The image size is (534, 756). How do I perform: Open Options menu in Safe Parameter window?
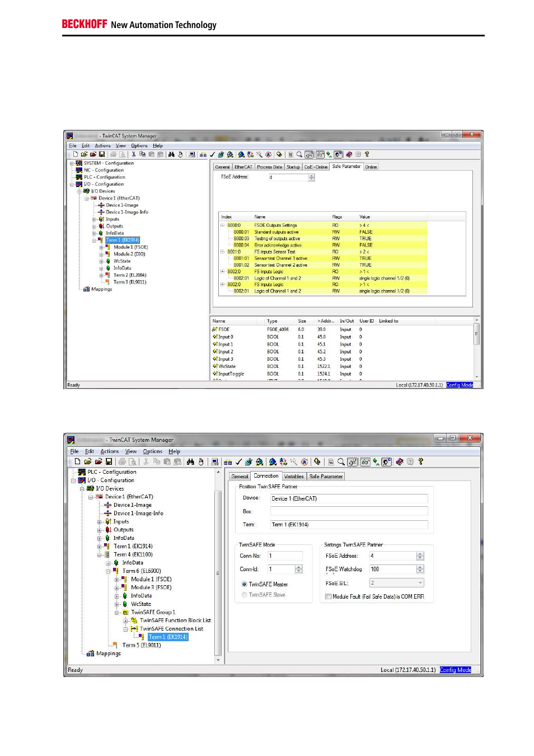[139, 146]
